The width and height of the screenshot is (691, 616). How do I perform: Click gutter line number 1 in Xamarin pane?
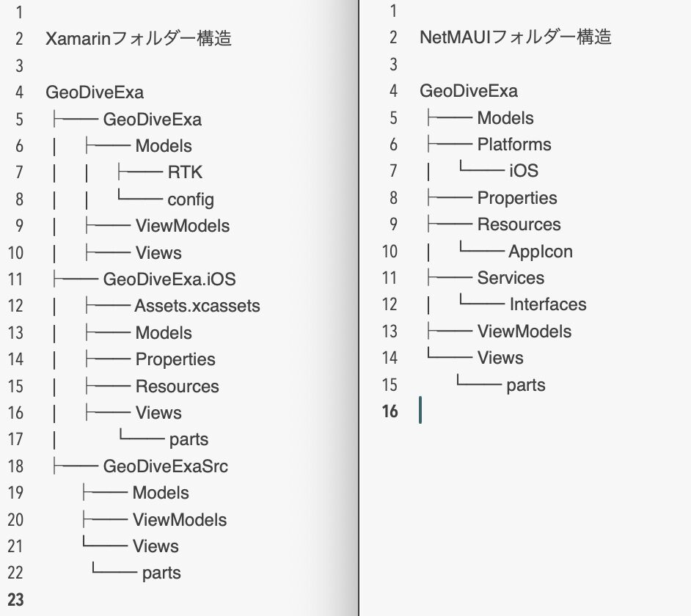tap(19, 12)
